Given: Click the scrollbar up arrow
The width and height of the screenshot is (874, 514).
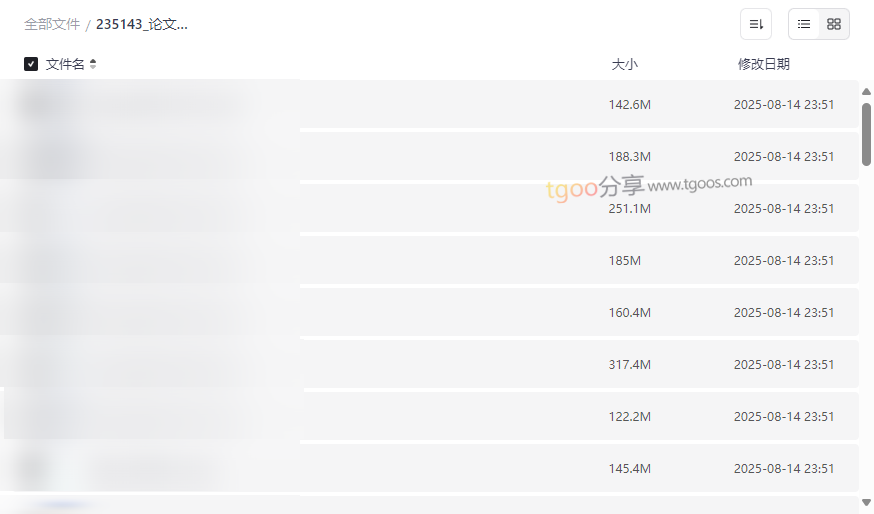Looking at the screenshot, I should point(866,92).
